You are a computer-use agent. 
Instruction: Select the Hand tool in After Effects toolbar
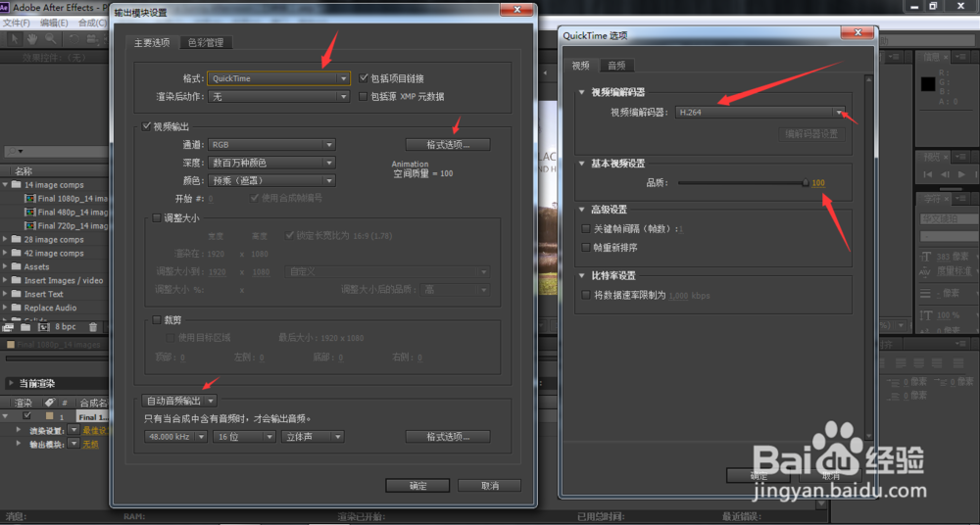tap(32, 39)
